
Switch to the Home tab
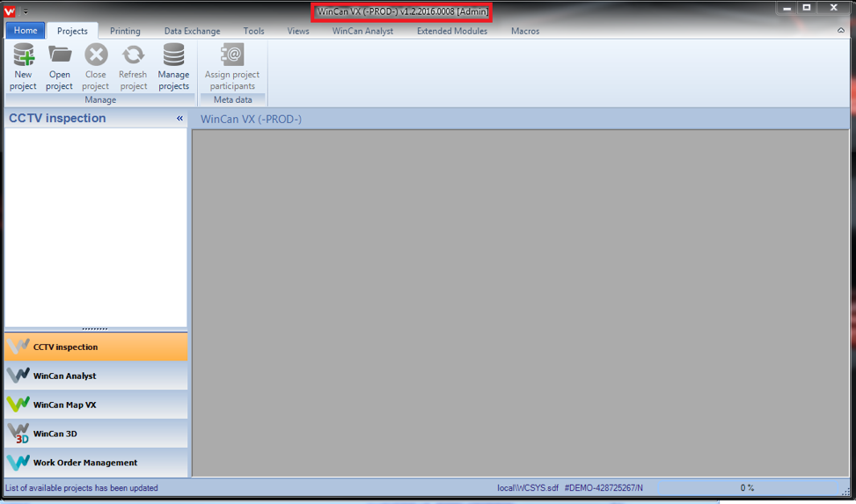pyautogui.click(x=26, y=31)
